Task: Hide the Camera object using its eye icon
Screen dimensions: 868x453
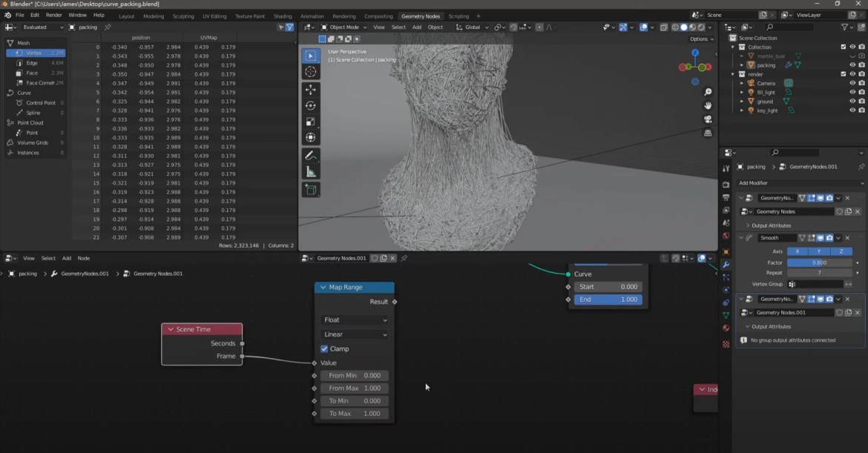Action: (x=852, y=83)
